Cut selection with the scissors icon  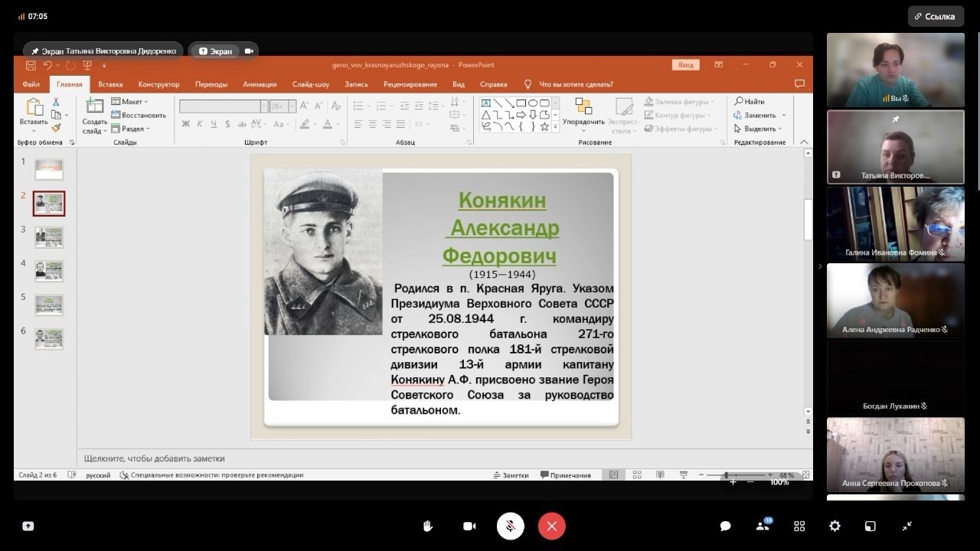click(56, 102)
